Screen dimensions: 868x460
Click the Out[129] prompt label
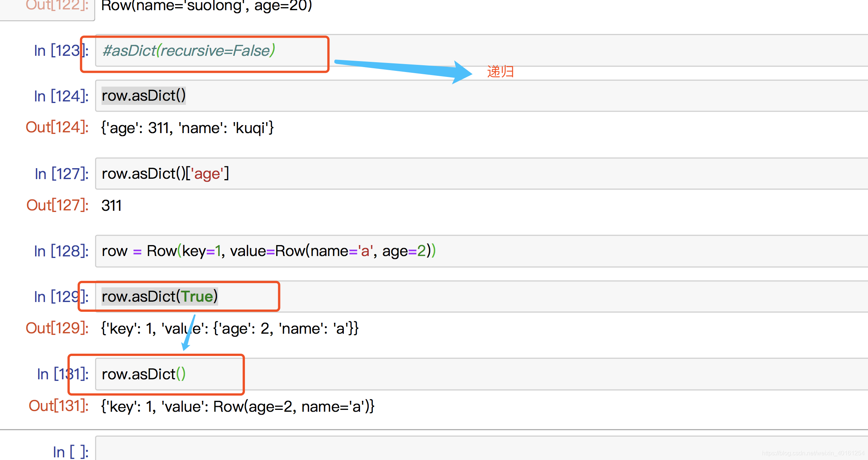point(57,328)
